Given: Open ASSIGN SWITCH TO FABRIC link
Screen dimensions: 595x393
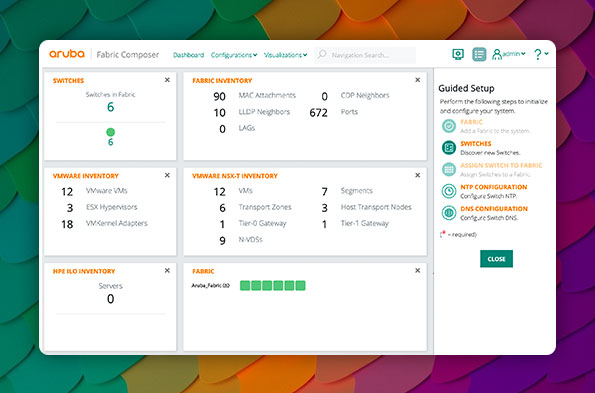Looking at the screenshot, I should pos(501,165).
